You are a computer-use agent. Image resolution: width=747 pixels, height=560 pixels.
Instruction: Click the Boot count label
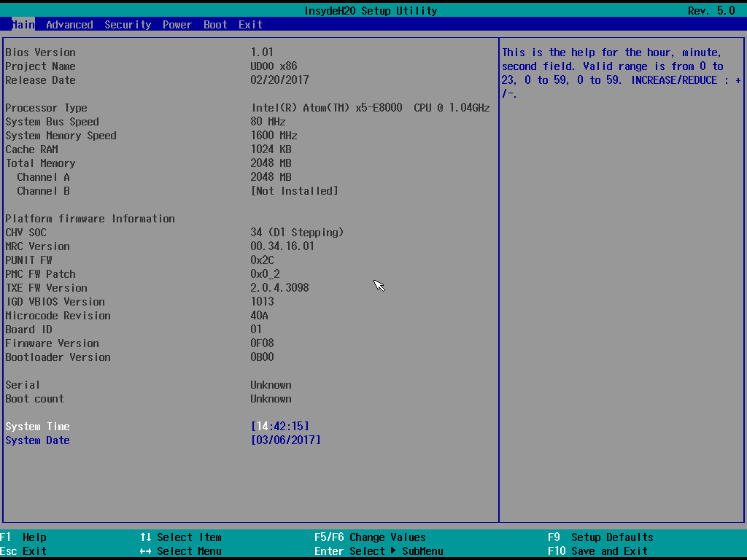click(34, 399)
